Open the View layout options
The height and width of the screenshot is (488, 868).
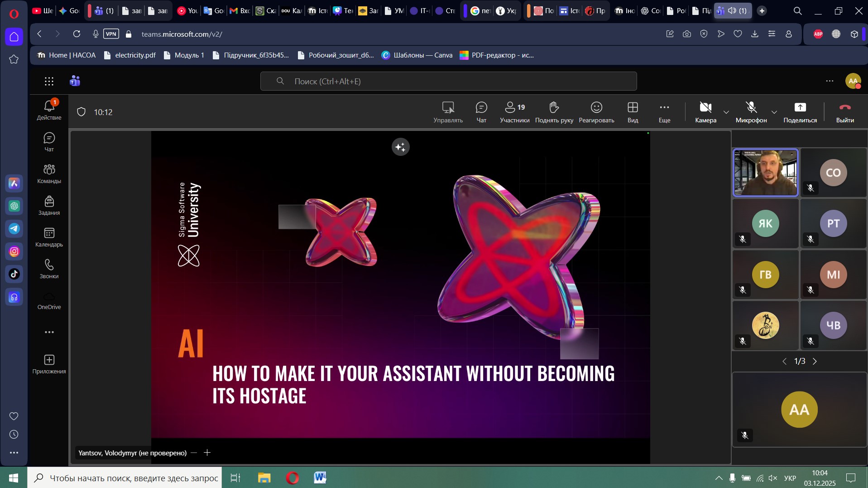[633, 111]
